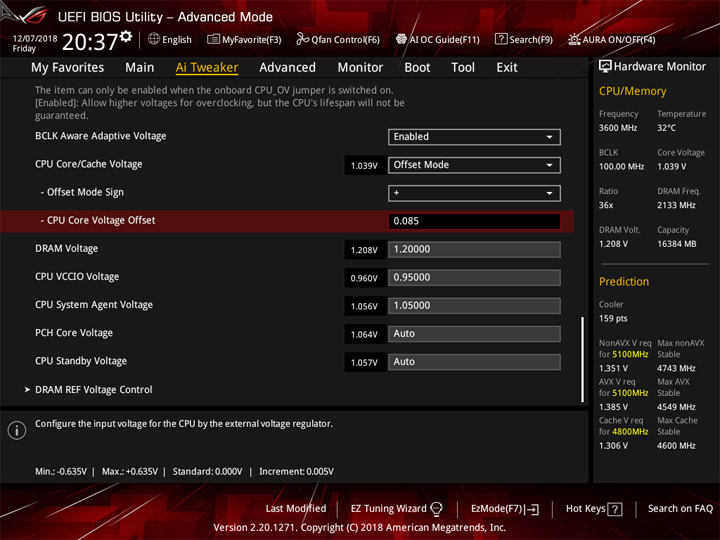The image size is (720, 540).
Task: Click the DRAM Voltage label
Action: click(67, 248)
